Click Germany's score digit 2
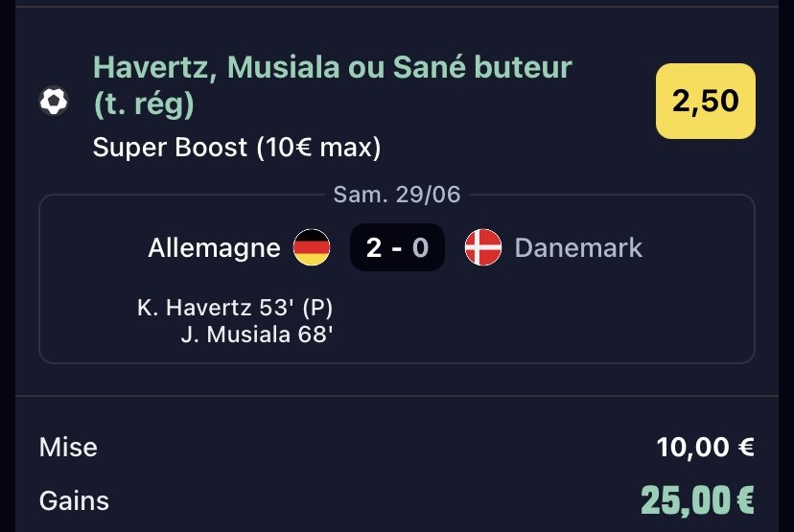This screenshot has width=794, height=532. pyautogui.click(x=374, y=247)
